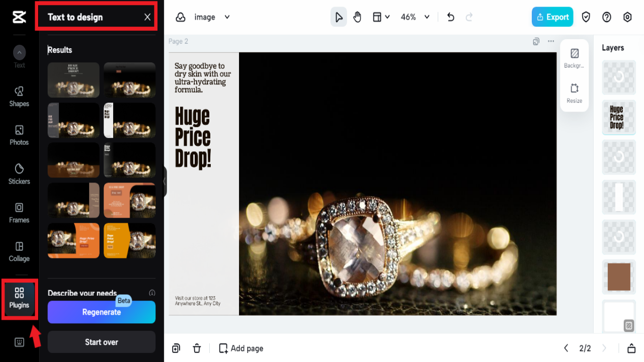
Task: Duplicate the page from the bottom bar
Action: [x=176, y=348]
